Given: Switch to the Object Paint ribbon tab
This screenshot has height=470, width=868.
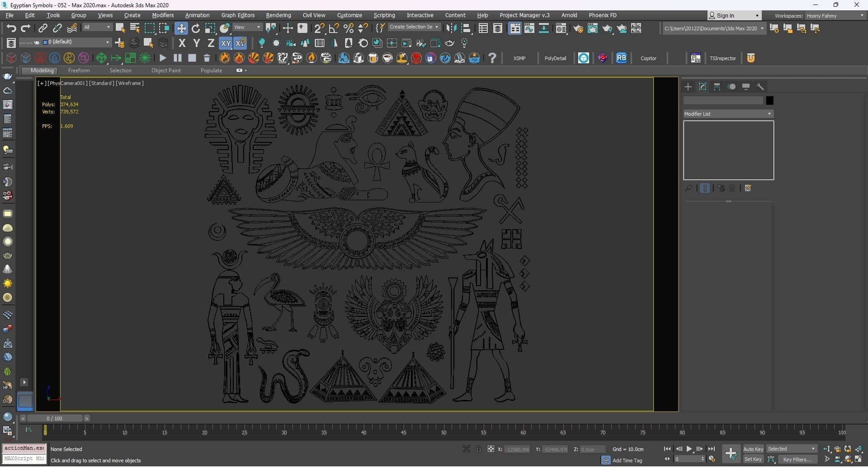Looking at the screenshot, I should point(166,70).
